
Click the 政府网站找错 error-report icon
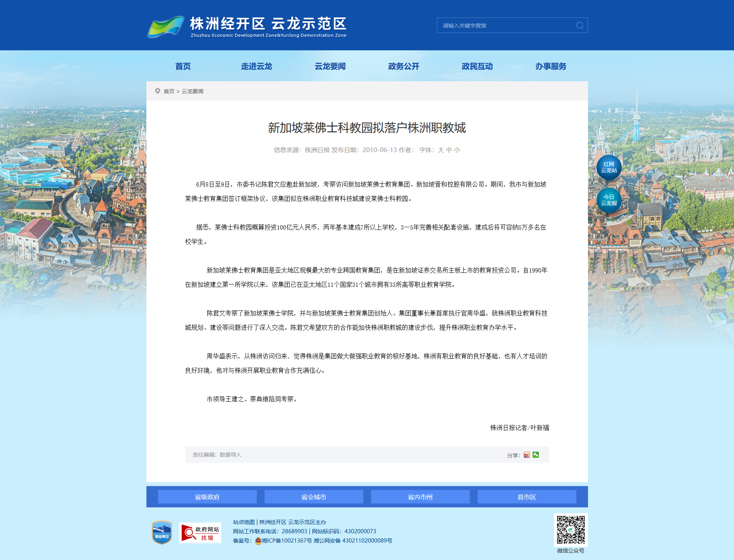click(x=200, y=533)
